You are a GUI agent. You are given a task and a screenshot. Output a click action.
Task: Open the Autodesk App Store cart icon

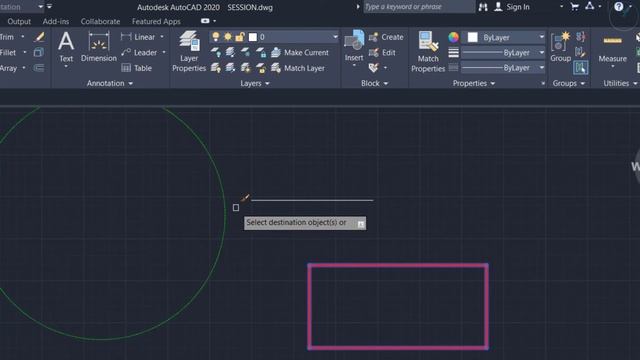coord(574,7)
